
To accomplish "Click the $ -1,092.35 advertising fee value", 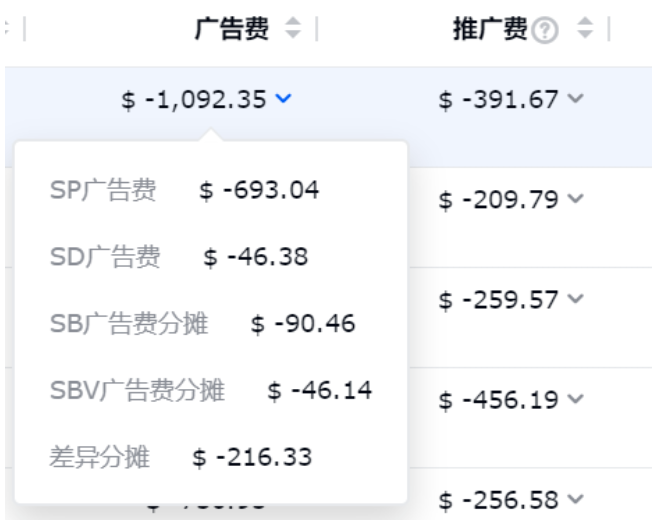I will [x=194, y=100].
